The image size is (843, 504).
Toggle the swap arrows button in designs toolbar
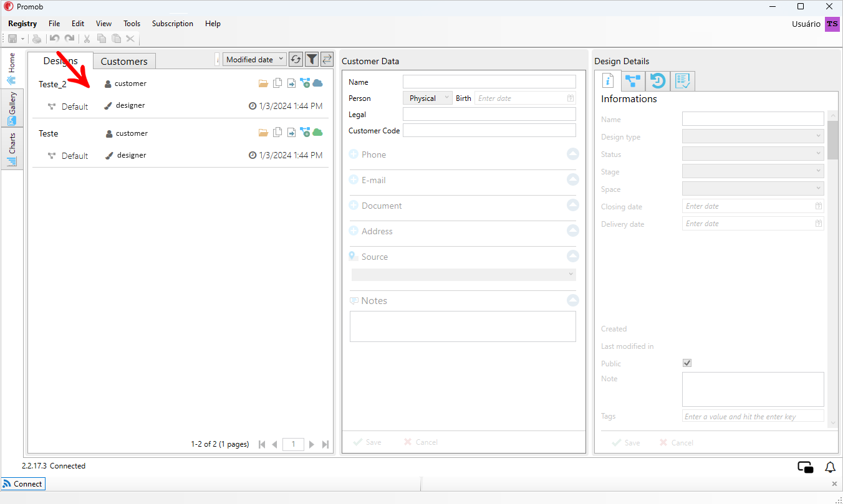point(327,59)
